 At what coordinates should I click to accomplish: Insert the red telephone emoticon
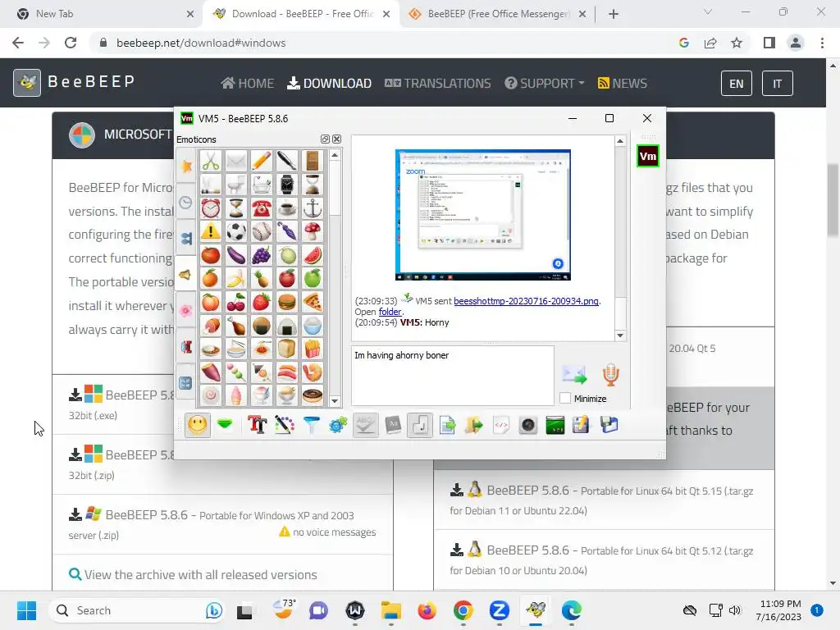(262, 208)
